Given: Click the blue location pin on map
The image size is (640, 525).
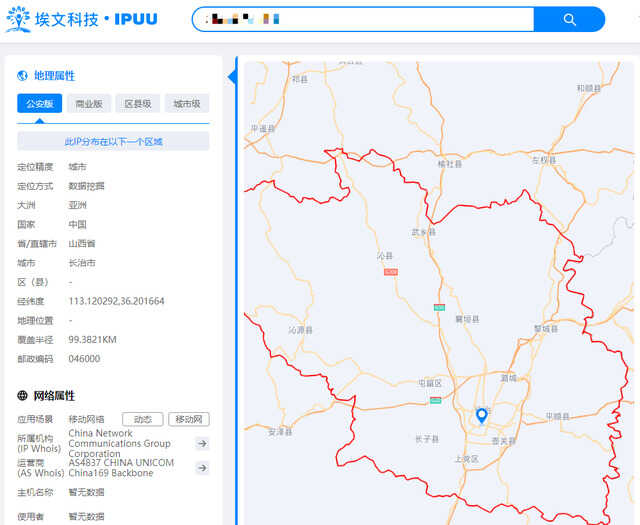Looking at the screenshot, I should point(481,415).
